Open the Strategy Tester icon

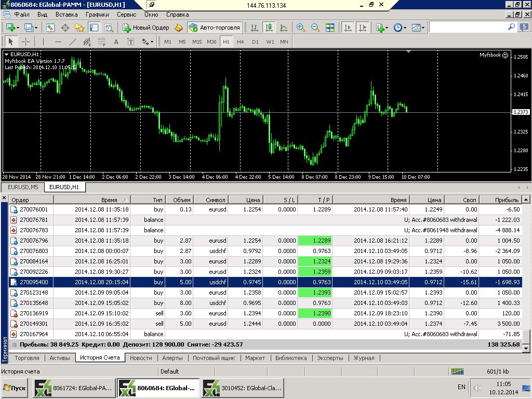(109, 28)
